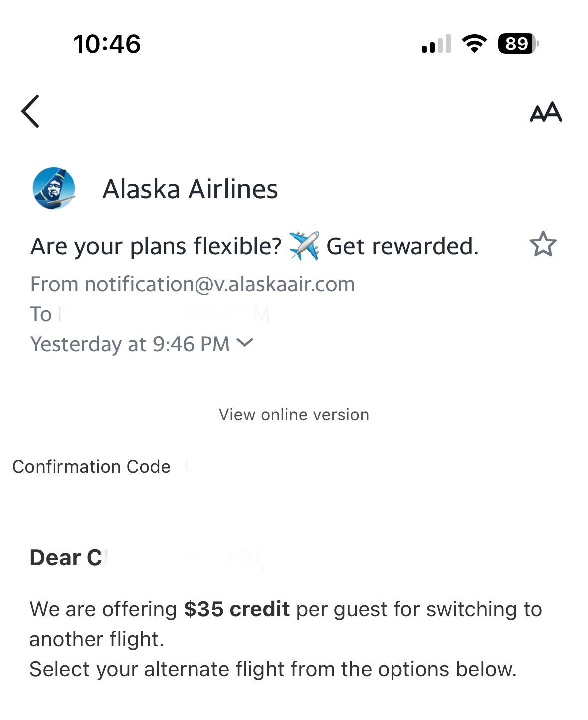
Task: Tap the Alaska Airlines sender avatar
Action: pos(54,188)
